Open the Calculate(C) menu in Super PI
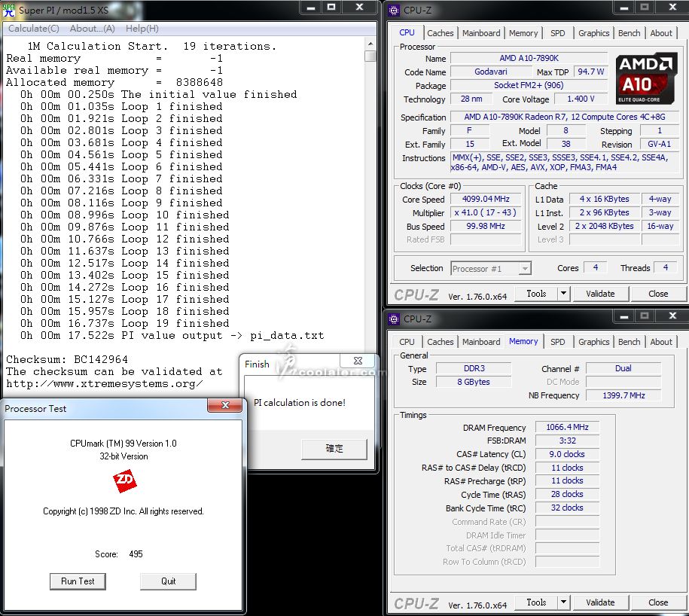 pos(33,29)
